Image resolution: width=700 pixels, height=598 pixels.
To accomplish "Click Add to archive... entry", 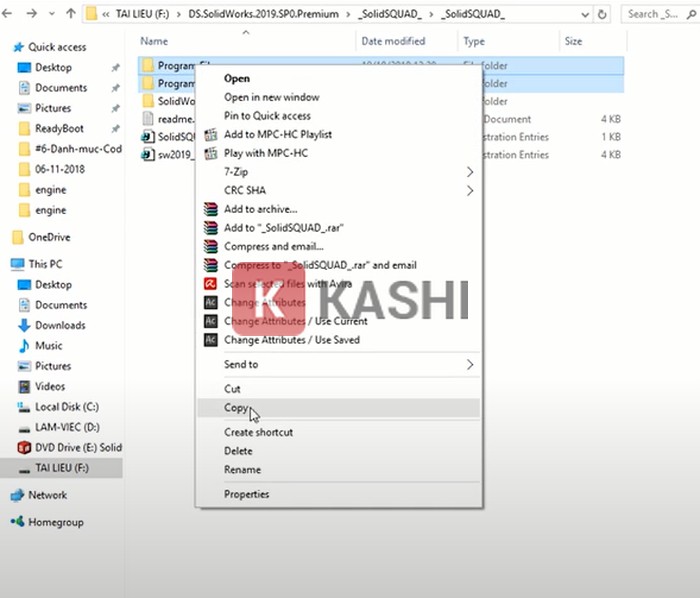I will pos(260,209).
